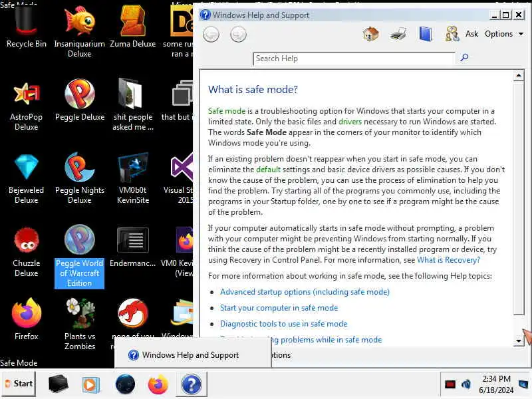This screenshot has height=399, width=532.
Task: Select Insaniquarium Deluxe desktop icon
Action: click(79, 32)
